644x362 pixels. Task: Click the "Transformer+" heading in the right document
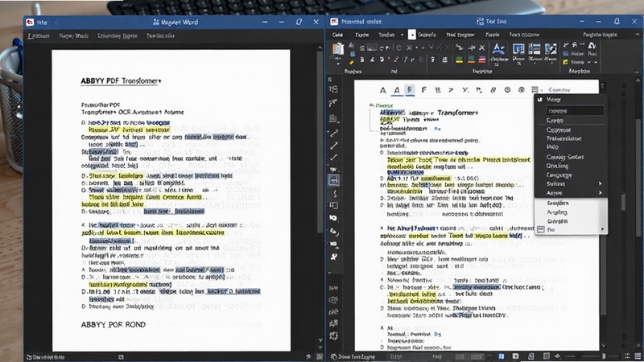pyautogui.click(x=458, y=113)
